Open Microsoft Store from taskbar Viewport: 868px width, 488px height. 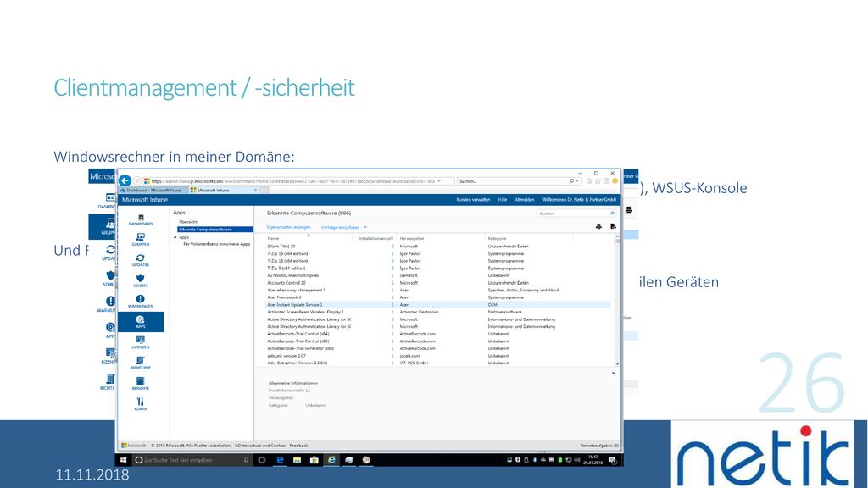pyautogui.click(x=314, y=460)
